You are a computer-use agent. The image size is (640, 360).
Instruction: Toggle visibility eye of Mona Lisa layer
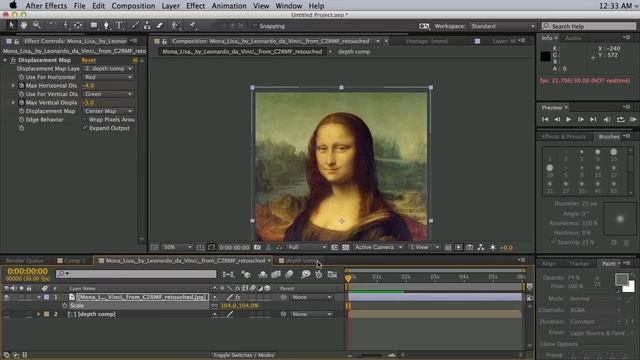7,297
